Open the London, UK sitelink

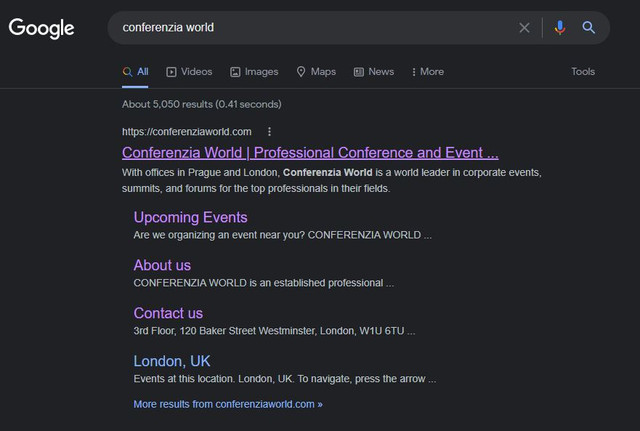click(172, 361)
